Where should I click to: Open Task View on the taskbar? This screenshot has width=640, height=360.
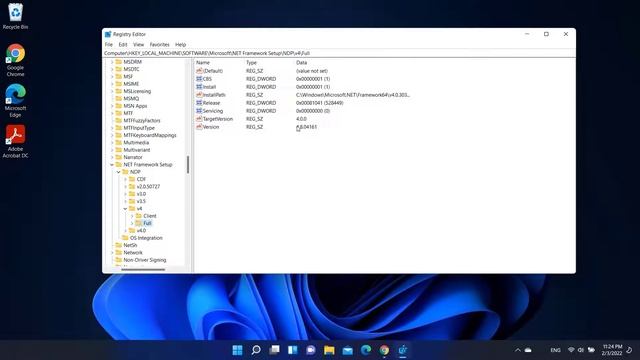pyautogui.click(x=274, y=350)
